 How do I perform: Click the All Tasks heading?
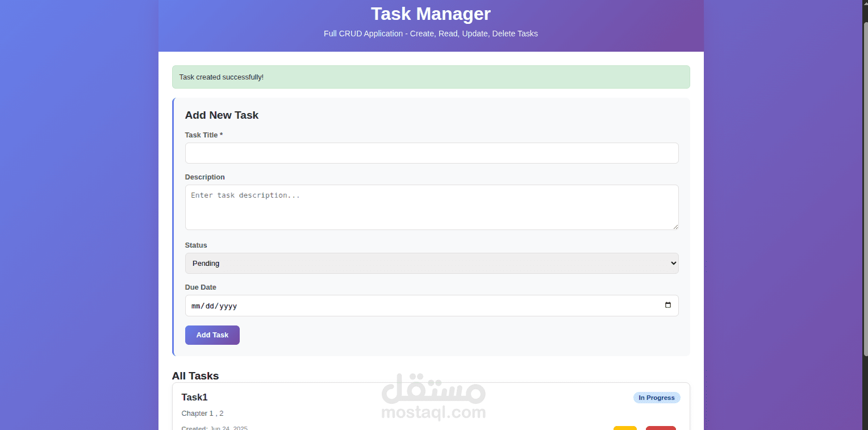(195, 375)
